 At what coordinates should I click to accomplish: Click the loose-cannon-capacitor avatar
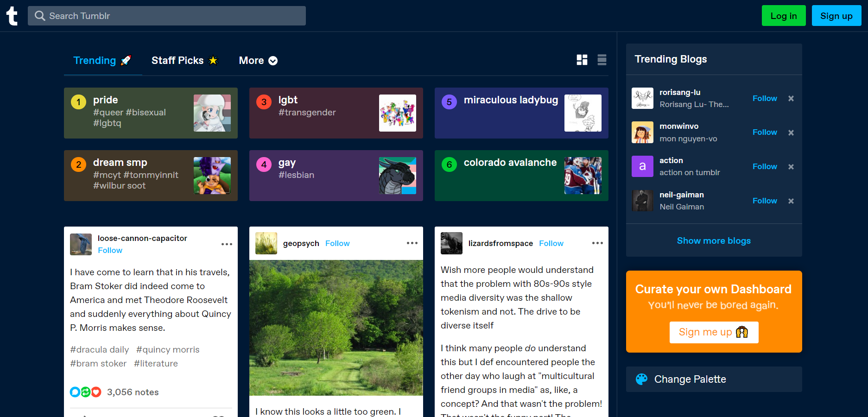tap(81, 244)
